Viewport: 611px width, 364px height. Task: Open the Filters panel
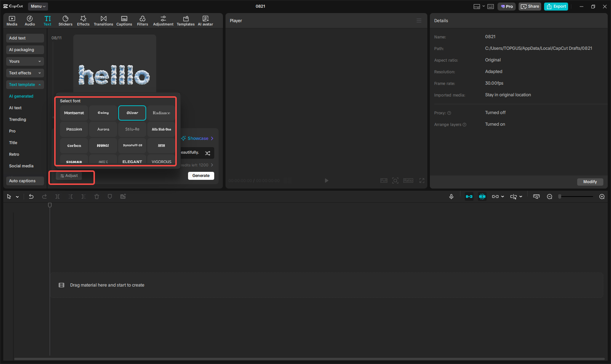click(x=143, y=20)
